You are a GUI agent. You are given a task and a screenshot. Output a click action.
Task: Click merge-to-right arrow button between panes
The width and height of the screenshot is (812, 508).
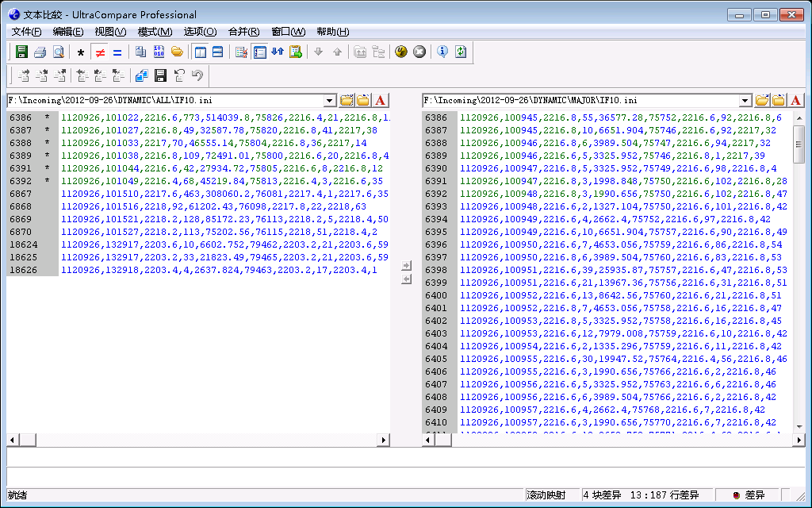pyautogui.click(x=406, y=266)
